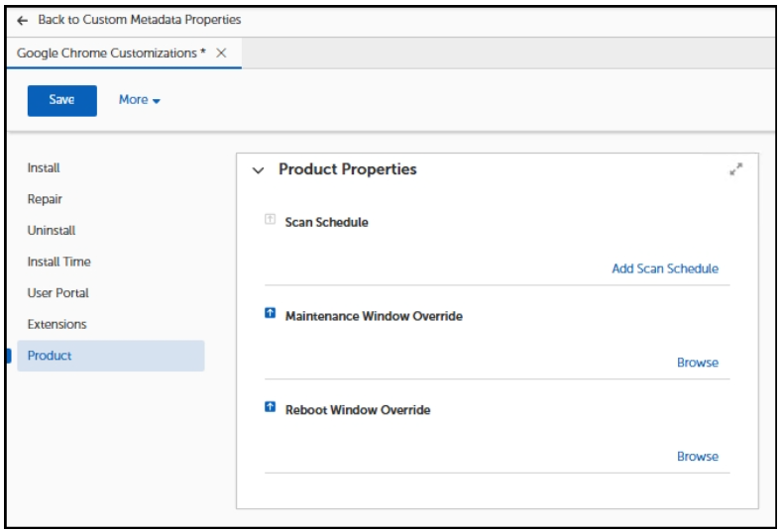Select the highlighted Product sidebar item
The image size is (781, 532).
pyautogui.click(x=50, y=356)
